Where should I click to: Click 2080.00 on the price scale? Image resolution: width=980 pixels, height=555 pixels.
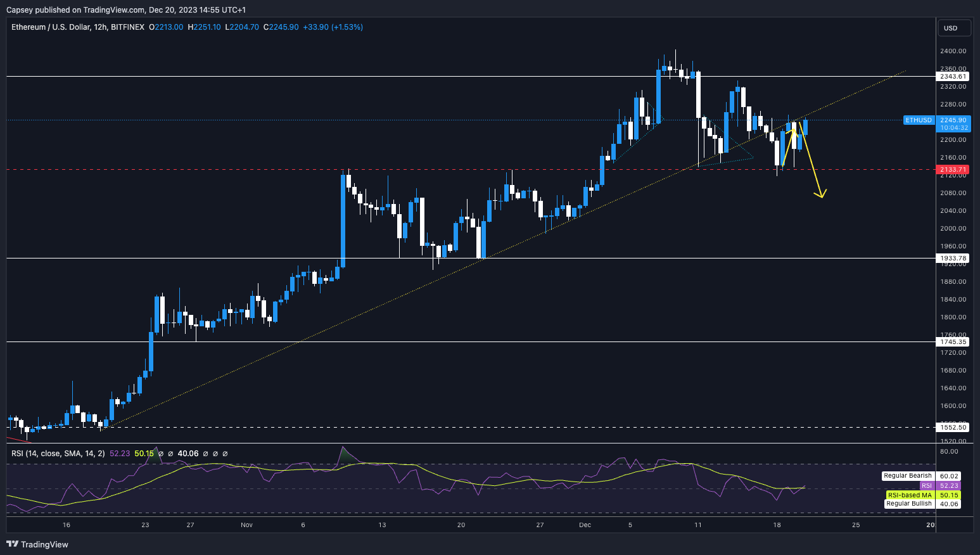click(953, 193)
